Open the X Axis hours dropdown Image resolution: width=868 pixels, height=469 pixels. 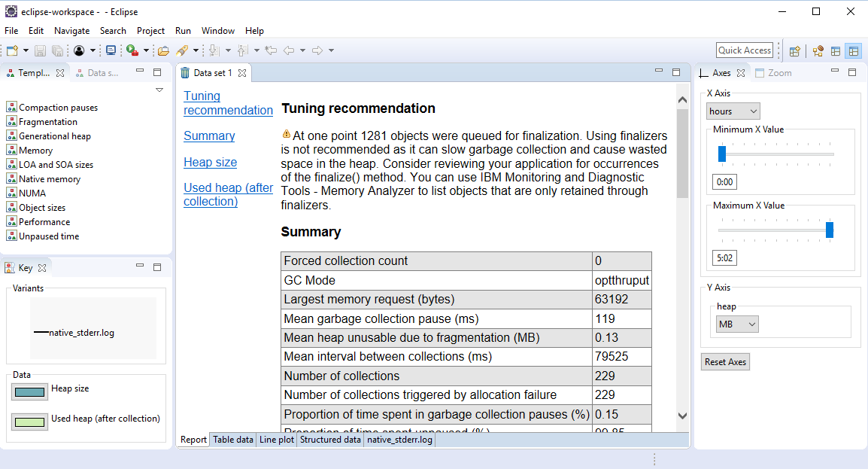(733, 111)
